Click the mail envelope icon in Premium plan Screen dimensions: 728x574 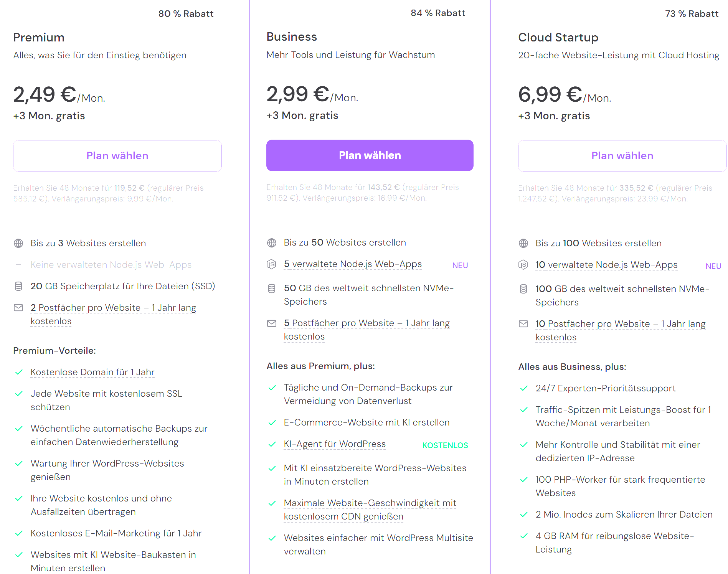18,308
